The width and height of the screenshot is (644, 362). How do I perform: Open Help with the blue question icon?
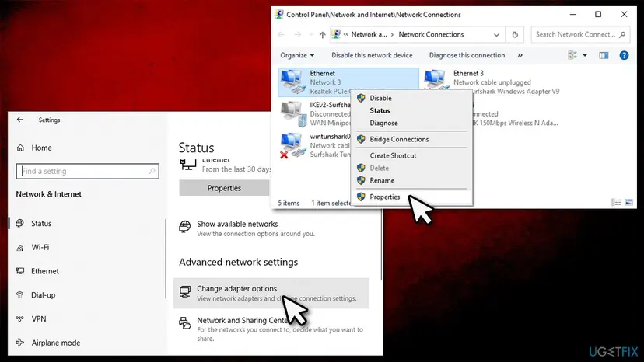point(624,55)
